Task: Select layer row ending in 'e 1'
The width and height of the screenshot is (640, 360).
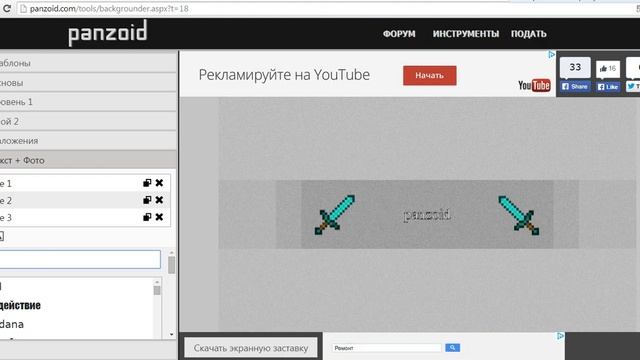Action: tap(85, 183)
